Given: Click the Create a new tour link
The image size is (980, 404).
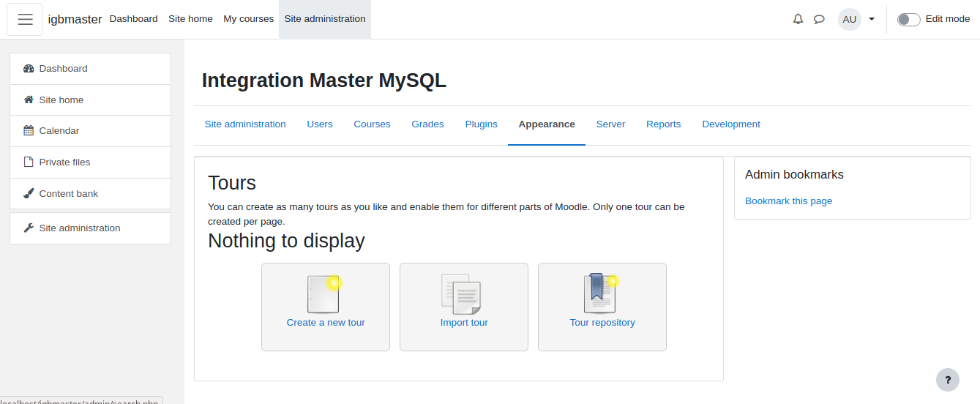Looking at the screenshot, I should [x=326, y=322].
